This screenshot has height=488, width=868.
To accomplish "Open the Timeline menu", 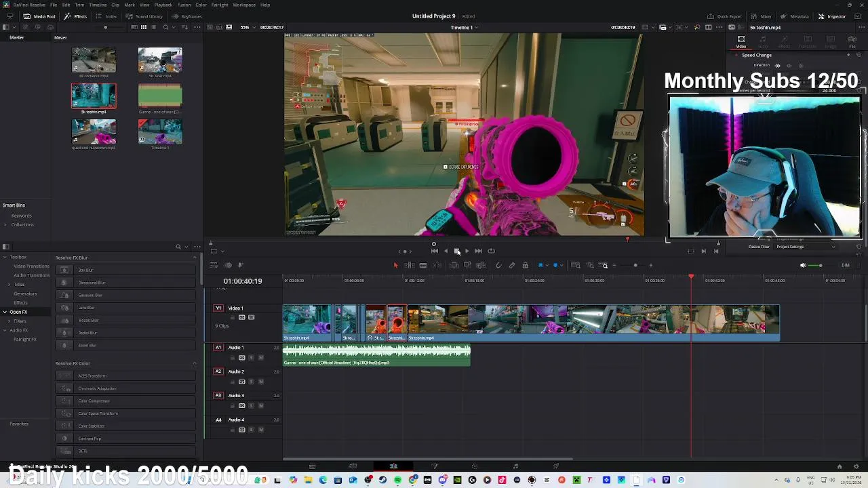I will click(98, 5).
